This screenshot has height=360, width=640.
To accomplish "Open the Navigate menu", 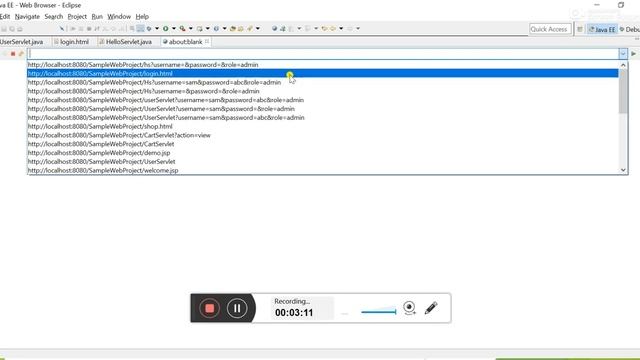I will point(27,17).
